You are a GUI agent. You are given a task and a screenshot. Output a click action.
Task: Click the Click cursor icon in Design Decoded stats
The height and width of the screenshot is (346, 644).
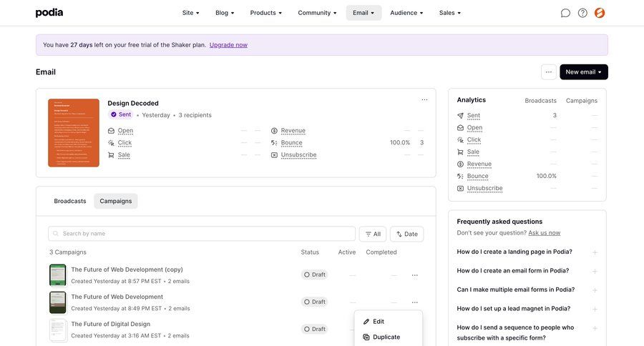tap(111, 143)
